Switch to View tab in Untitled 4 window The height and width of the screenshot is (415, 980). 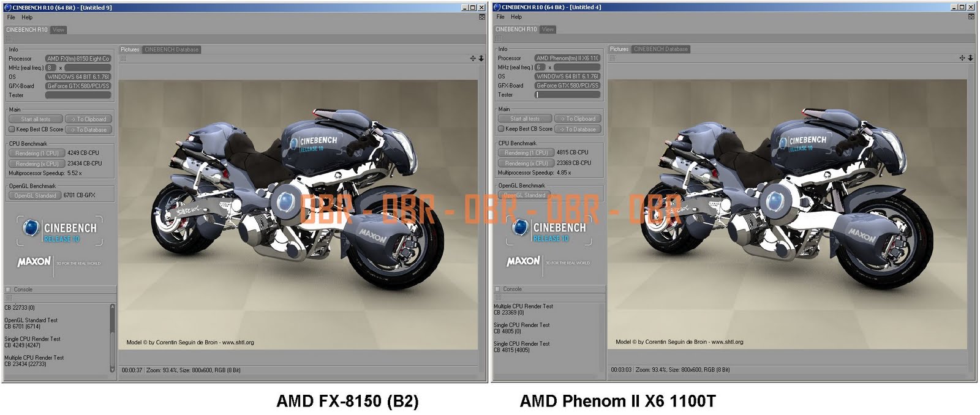(548, 29)
